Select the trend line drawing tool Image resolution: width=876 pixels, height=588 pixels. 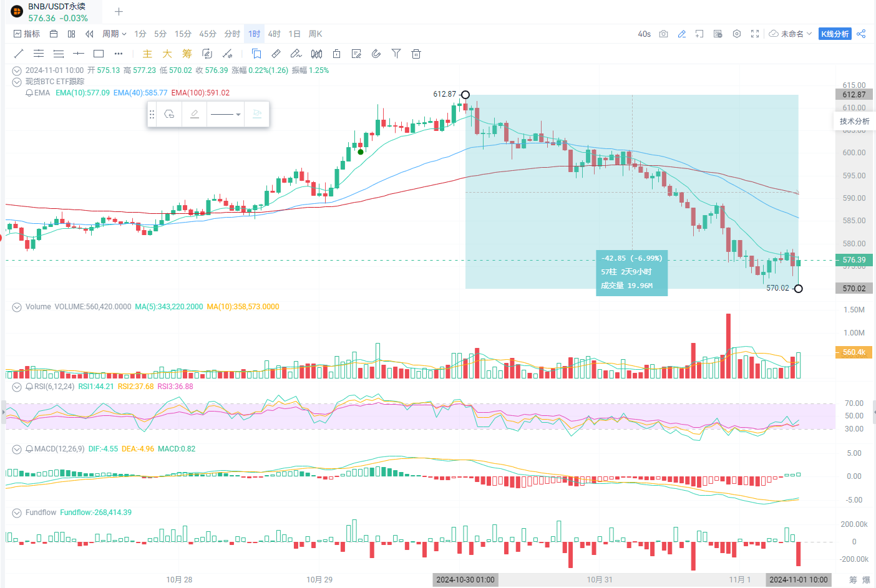tap(19, 54)
